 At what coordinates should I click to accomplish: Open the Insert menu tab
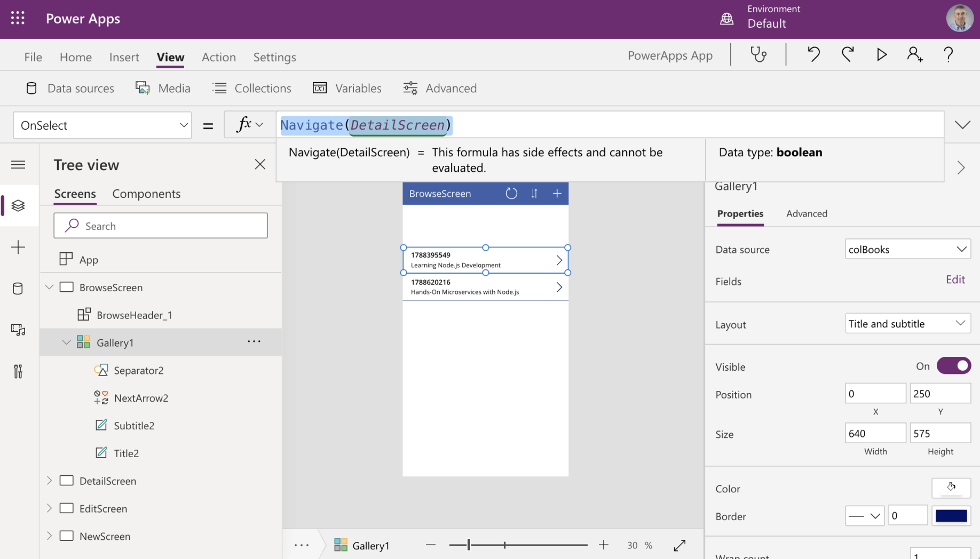point(124,57)
